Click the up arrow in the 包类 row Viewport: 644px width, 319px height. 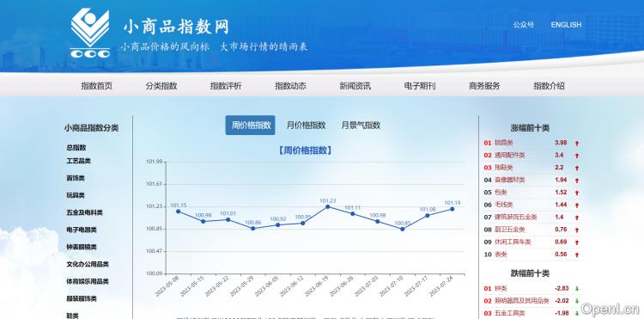point(577,193)
